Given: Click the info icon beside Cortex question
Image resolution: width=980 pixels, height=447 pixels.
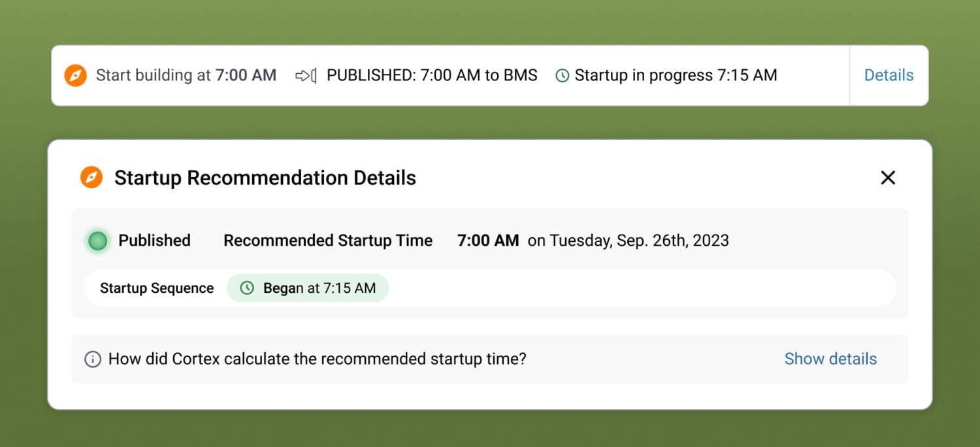Looking at the screenshot, I should pyautogui.click(x=93, y=359).
